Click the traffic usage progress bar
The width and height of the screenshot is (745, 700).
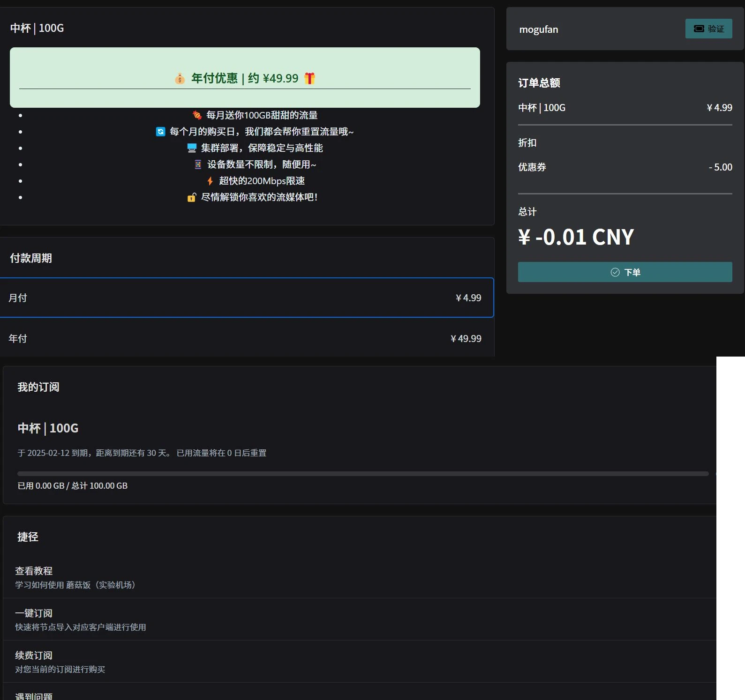coord(363,474)
